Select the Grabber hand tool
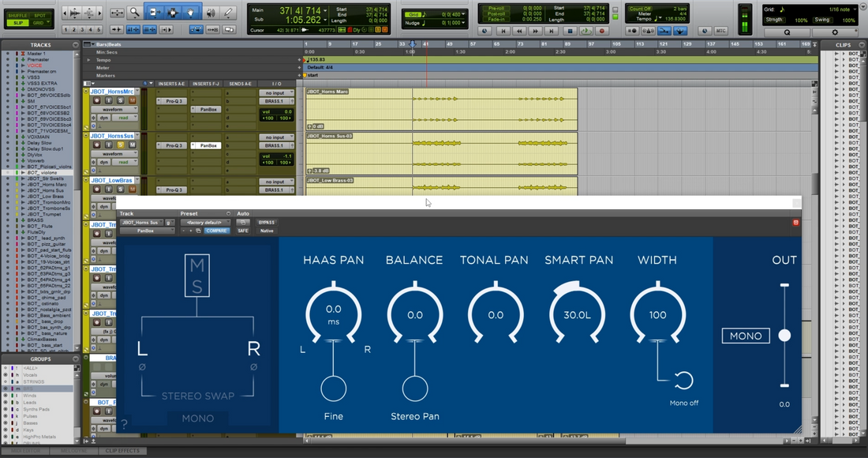The width and height of the screenshot is (868, 458). click(191, 12)
